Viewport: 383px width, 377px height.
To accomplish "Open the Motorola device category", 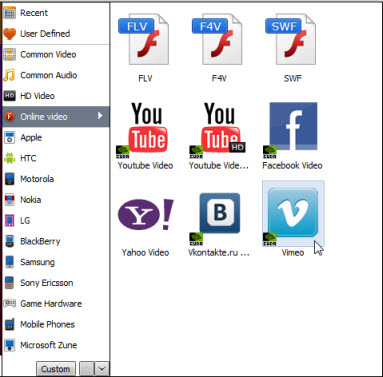I will click(56, 179).
